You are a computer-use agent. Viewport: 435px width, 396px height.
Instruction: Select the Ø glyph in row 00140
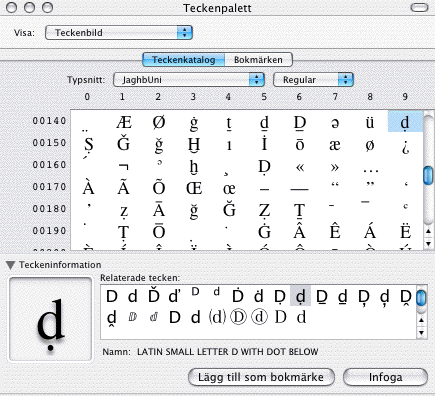click(159, 122)
